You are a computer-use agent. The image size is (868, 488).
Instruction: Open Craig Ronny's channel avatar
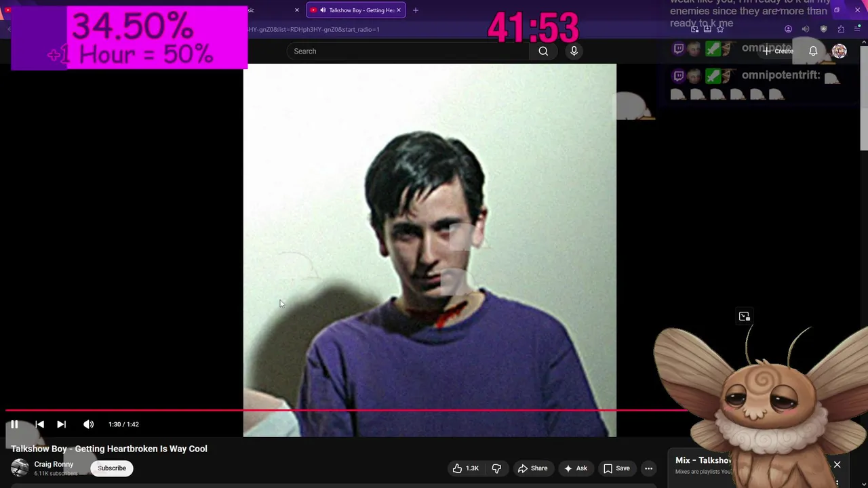click(x=20, y=468)
